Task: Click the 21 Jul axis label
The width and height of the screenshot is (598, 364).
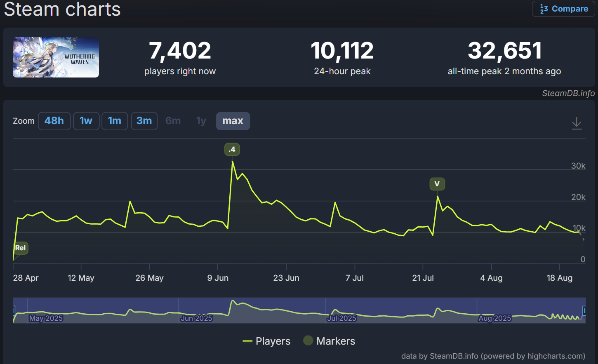Action: click(423, 278)
